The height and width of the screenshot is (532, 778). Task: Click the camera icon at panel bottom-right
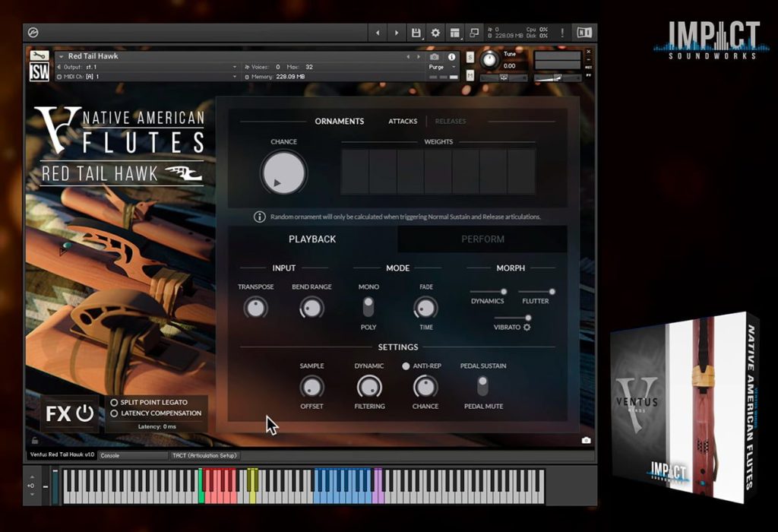click(x=586, y=440)
